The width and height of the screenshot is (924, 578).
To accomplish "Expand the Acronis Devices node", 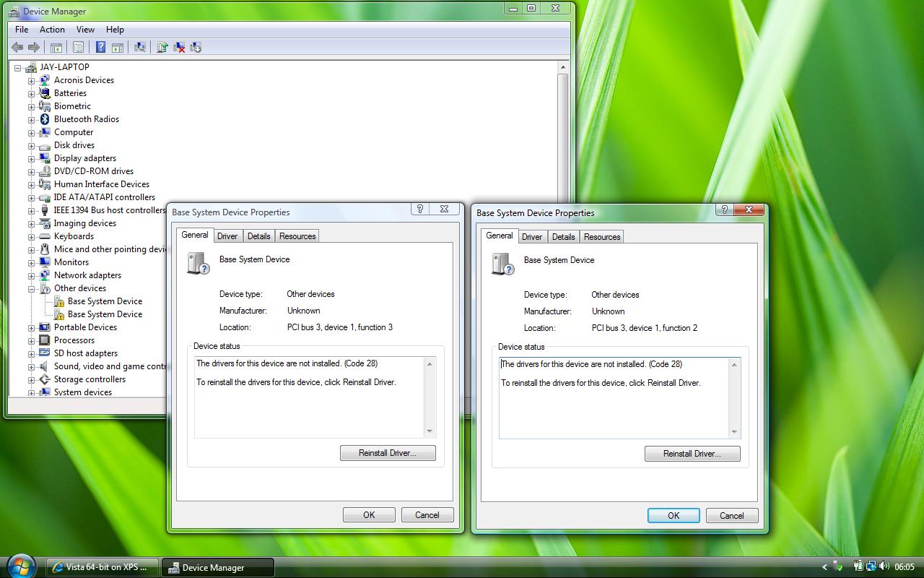I will 32,80.
